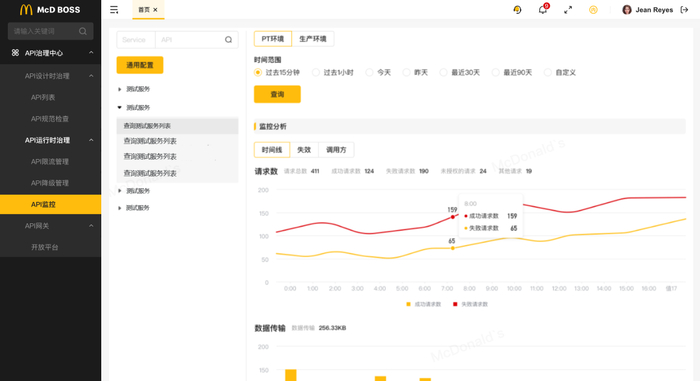700x381 pixels.
Task: Toggle yellow 成功请求数 legend swatch under chart
Action: (x=408, y=304)
